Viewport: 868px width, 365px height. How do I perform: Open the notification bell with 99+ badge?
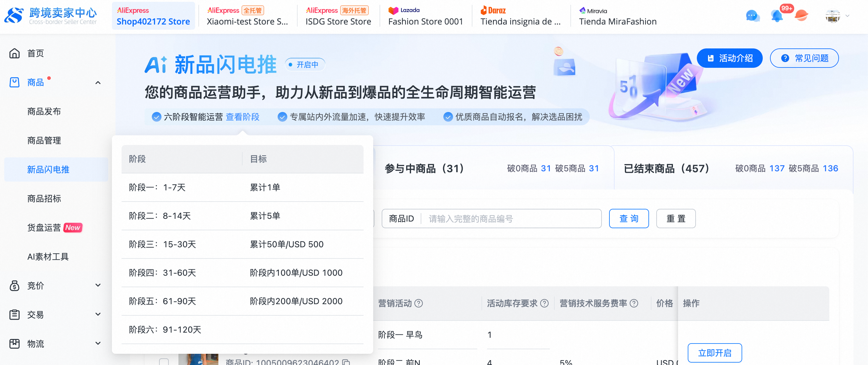(777, 16)
